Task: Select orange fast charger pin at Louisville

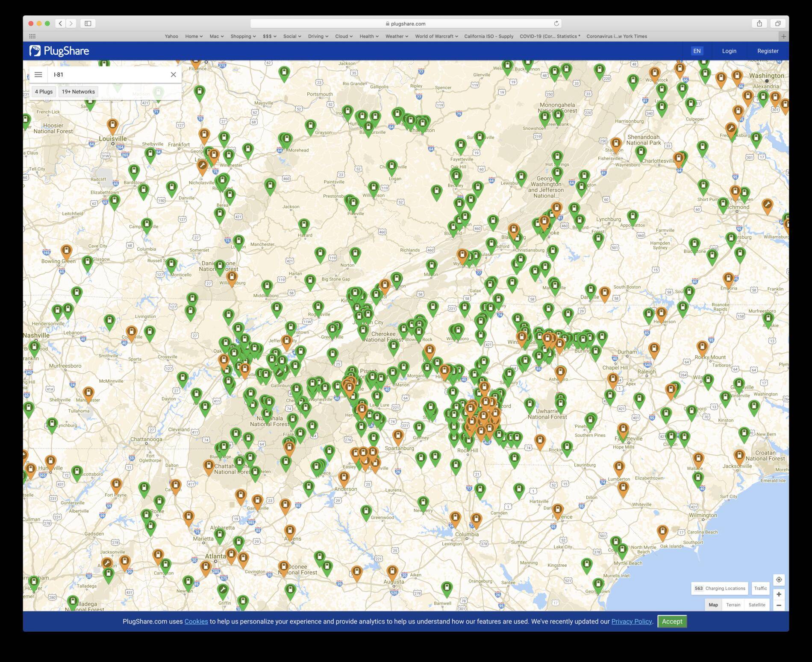Action: click(112, 126)
